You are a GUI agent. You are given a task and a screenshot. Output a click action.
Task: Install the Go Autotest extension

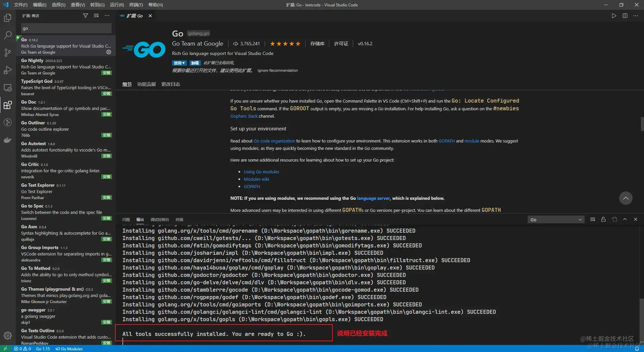[x=107, y=156]
